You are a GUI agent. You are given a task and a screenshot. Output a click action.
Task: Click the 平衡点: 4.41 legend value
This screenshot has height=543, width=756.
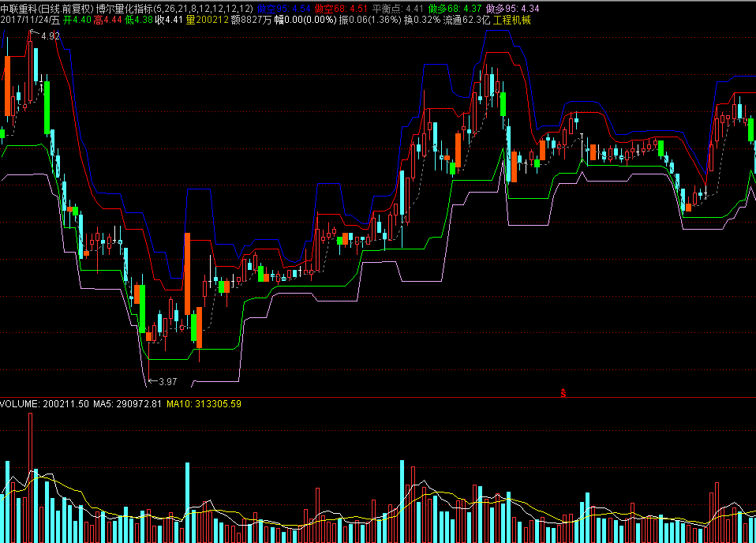[x=398, y=8]
